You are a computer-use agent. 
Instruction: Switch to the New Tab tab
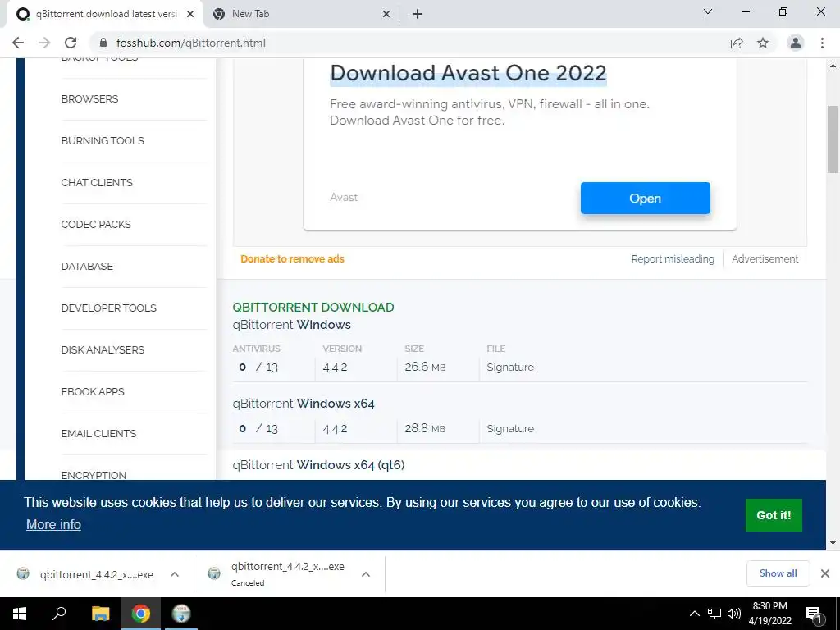301,14
